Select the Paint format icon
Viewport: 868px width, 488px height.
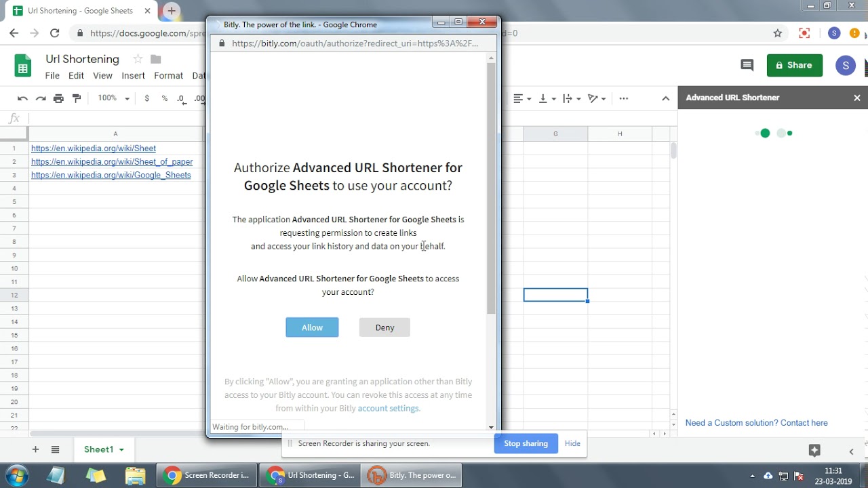click(x=77, y=98)
